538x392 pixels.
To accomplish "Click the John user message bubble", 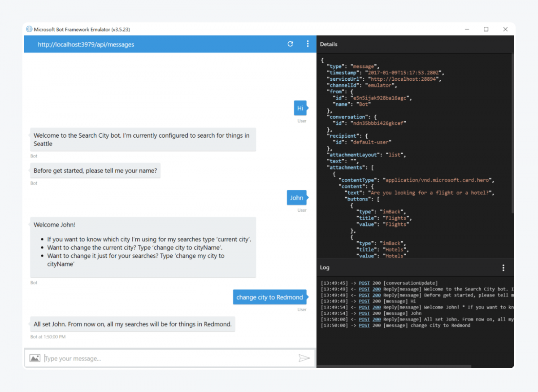I will click(x=296, y=197).
